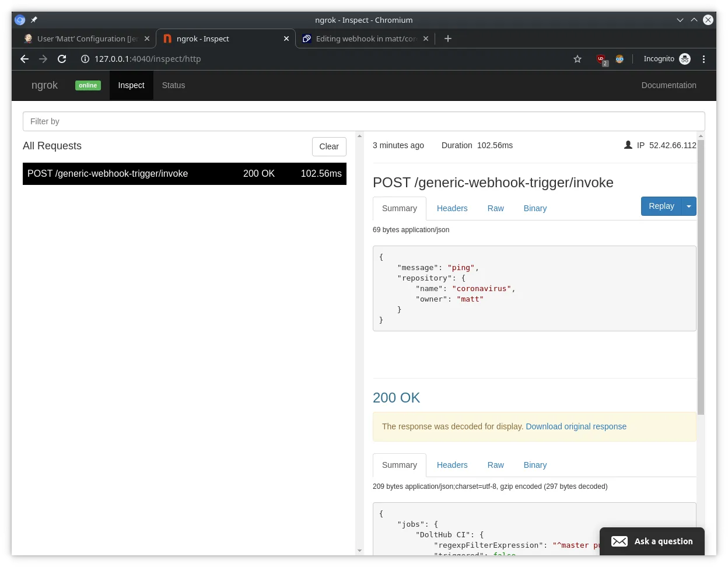Image resolution: width=728 pixels, height=567 pixels.
Task: Open window menu chevron in title bar
Action: (680, 20)
